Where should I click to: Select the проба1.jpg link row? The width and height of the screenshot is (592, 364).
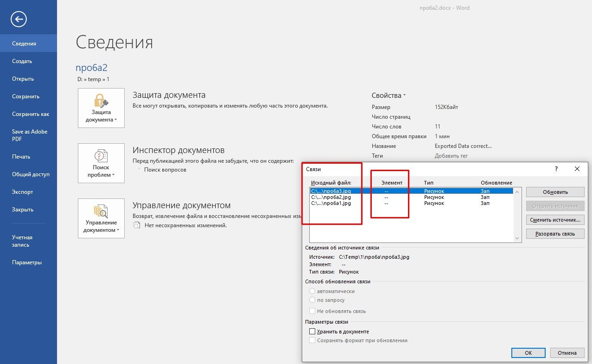coord(411,203)
